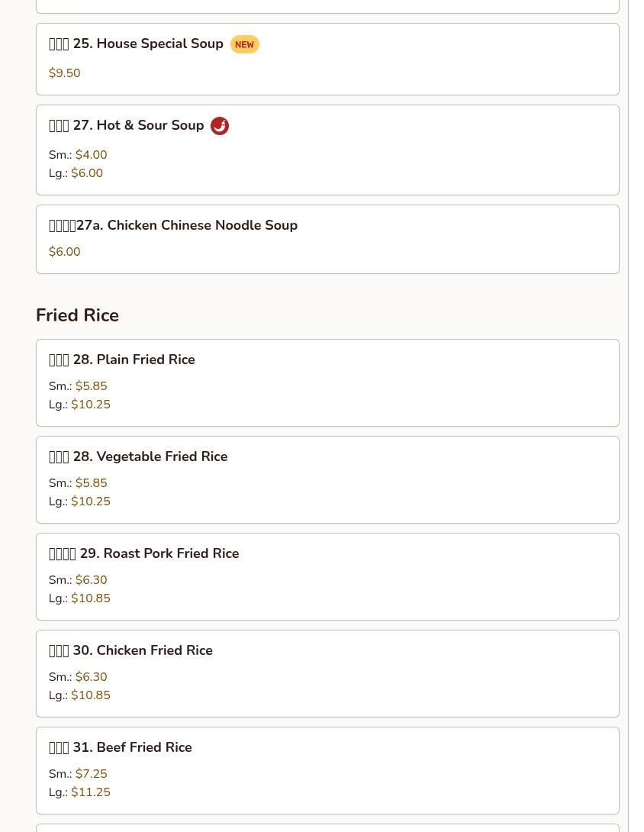Open Roast Pork Fried Rice item
The image size is (644, 832).
point(327,577)
